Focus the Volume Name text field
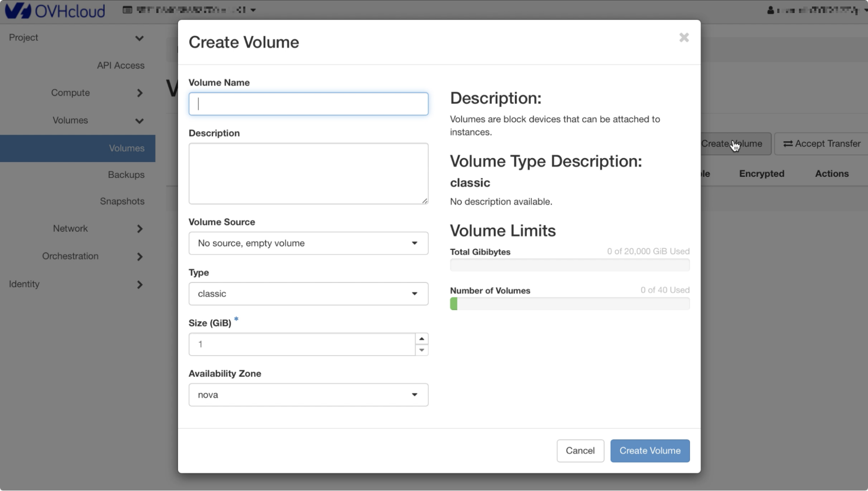The image size is (868, 491). [x=308, y=104]
